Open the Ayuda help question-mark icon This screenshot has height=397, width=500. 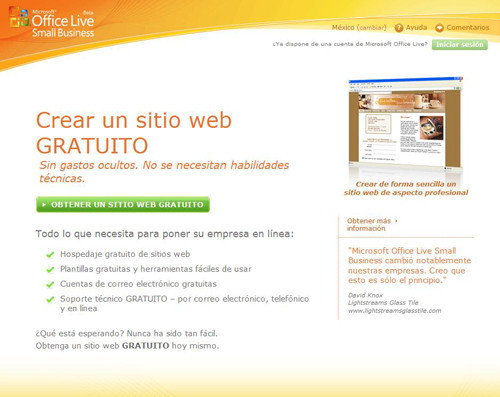(x=399, y=28)
